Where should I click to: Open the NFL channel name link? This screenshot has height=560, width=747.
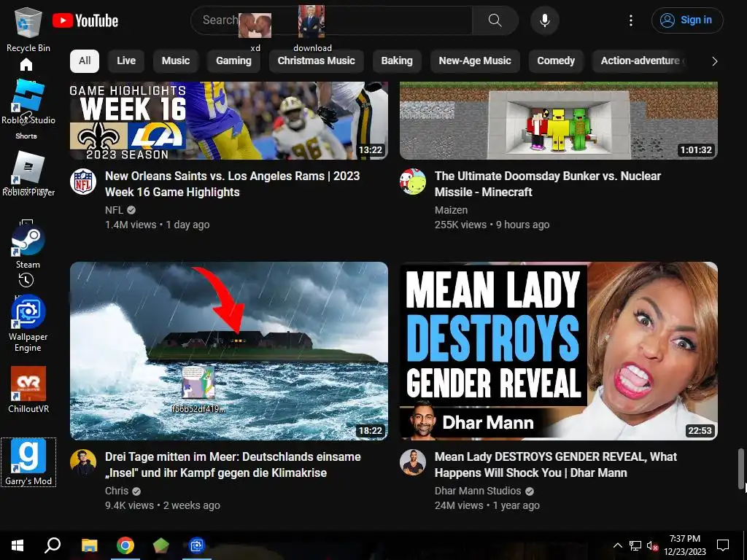(114, 210)
